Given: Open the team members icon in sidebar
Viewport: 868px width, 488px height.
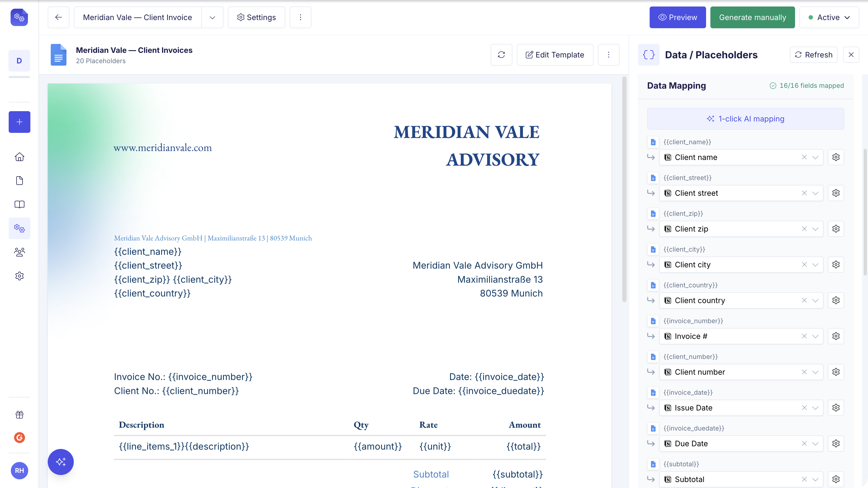Looking at the screenshot, I should point(19,252).
